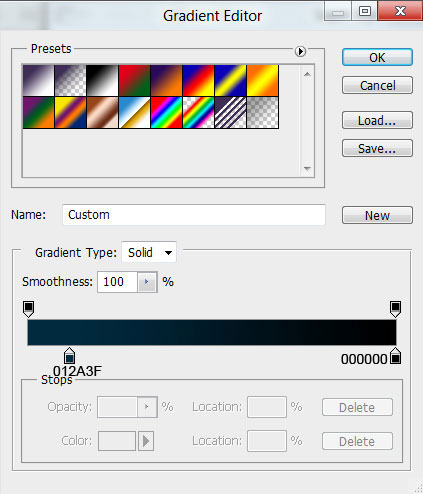Click the Location field beside Opacity
This screenshot has height=494, width=423.
point(267,407)
